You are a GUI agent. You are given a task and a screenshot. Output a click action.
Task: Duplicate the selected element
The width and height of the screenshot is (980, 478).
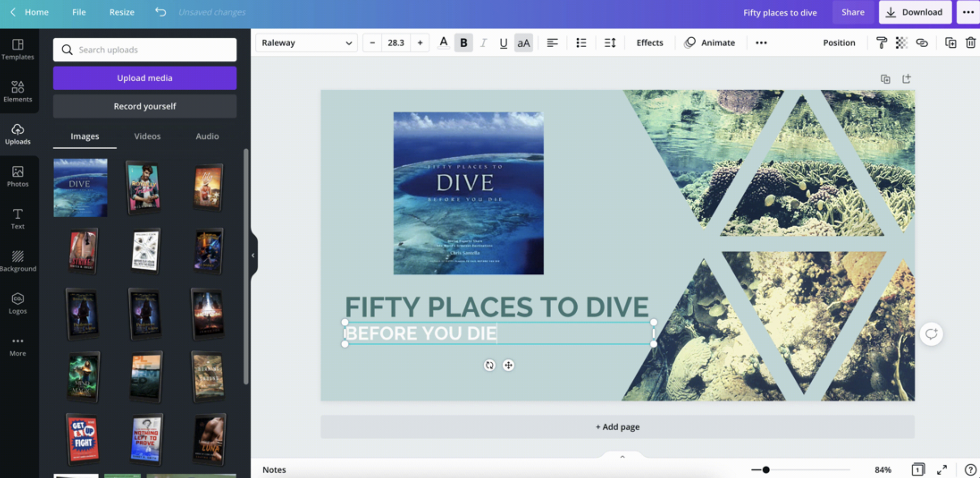(x=951, y=43)
